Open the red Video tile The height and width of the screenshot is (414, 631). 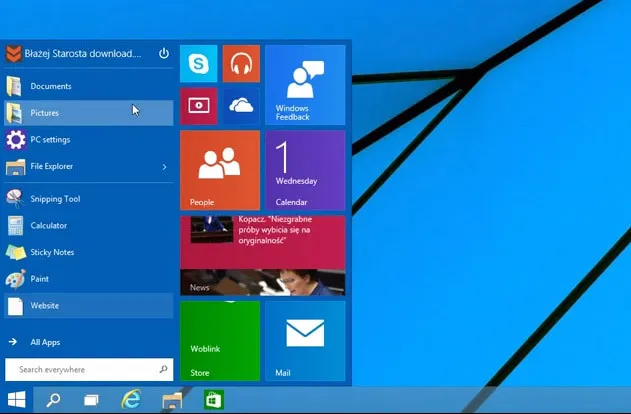click(x=198, y=105)
